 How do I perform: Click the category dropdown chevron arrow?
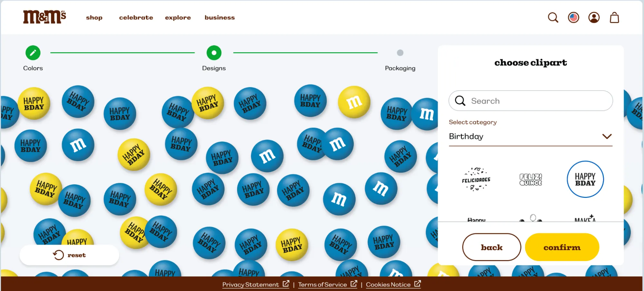point(607,136)
